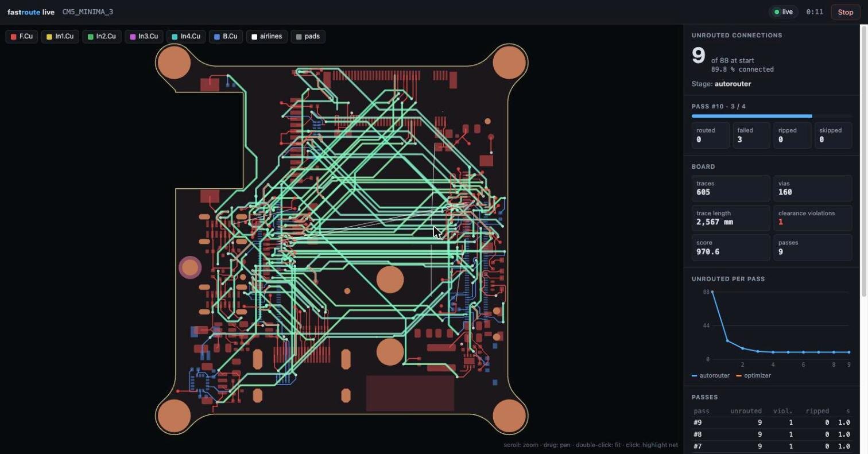The width and height of the screenshot is (868, 454).
Task: Hide the In4.Cu layer
Action: click(x=186, y=36)
